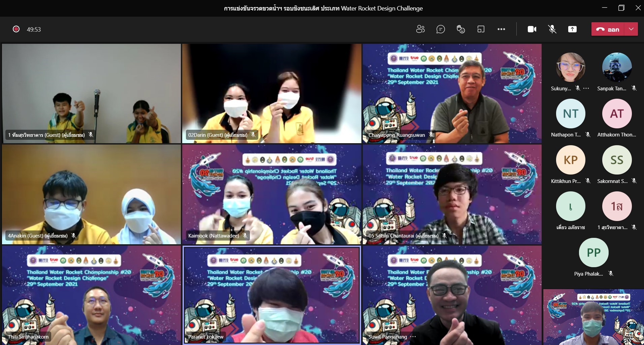
Task: Select the PP avatar for Piya Phalak
Action: click(x=593, y=253)
